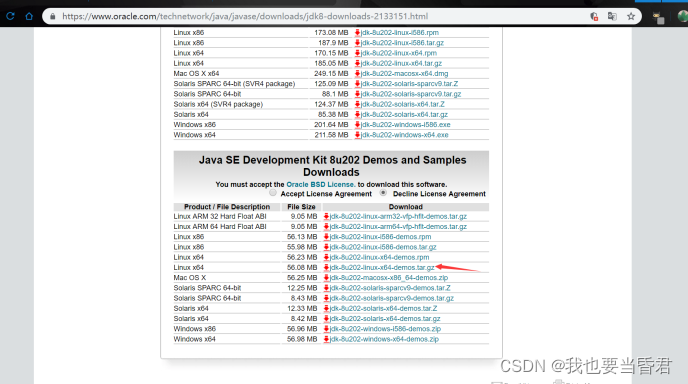
Task: Click the Mac OS X demos row label
Action: click(190, 278)
